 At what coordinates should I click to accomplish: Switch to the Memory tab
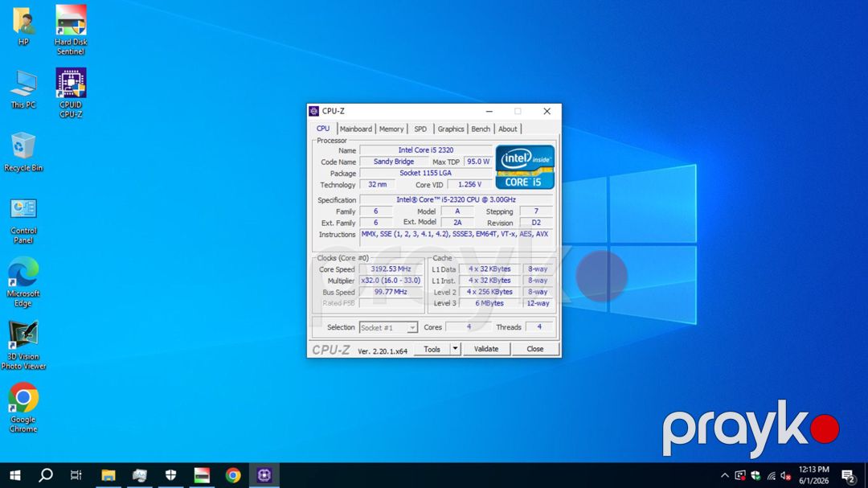pyautogui.click(x=391, y=129)
